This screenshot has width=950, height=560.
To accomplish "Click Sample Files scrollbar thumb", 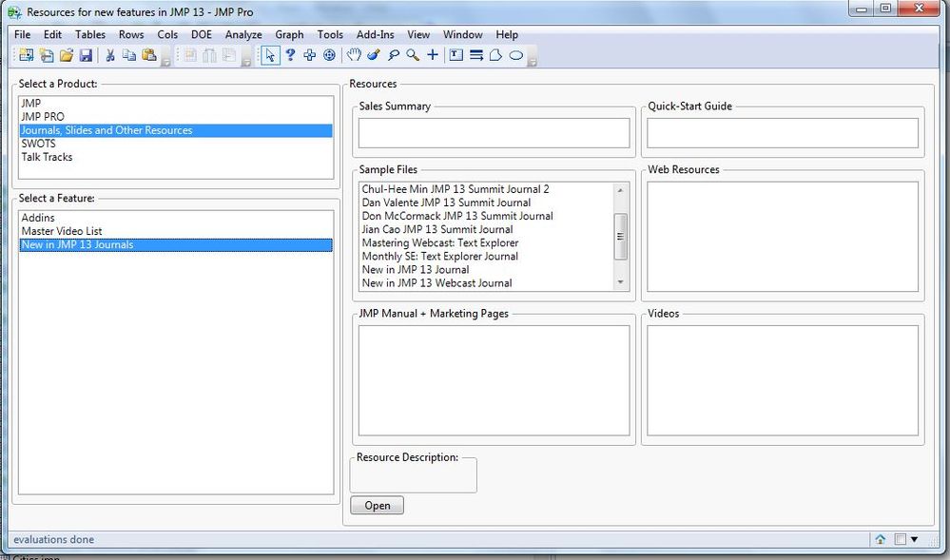I will coord(620,237).
